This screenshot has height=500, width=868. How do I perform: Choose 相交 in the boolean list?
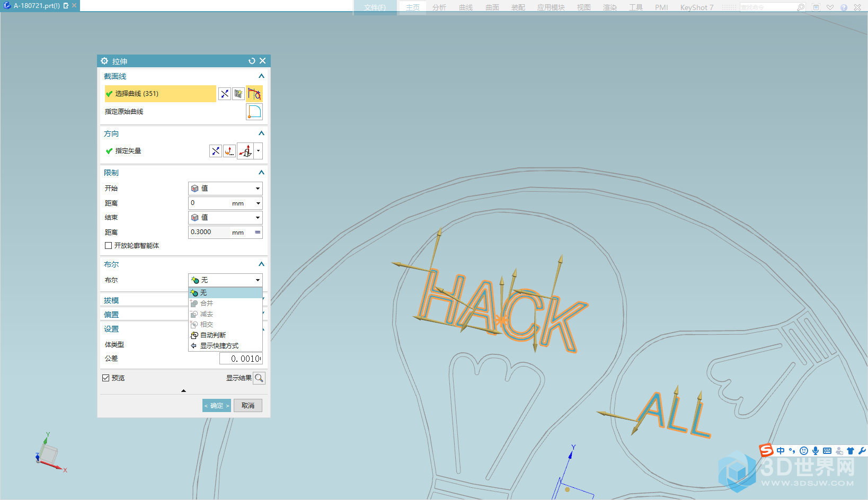click(226, 325)
